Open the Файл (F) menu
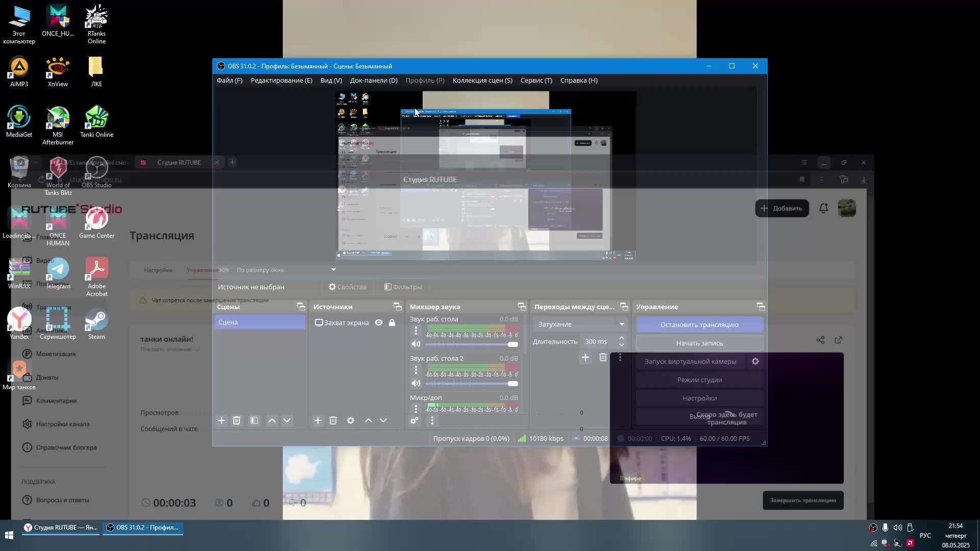980x551 pixels. point(230,80)
